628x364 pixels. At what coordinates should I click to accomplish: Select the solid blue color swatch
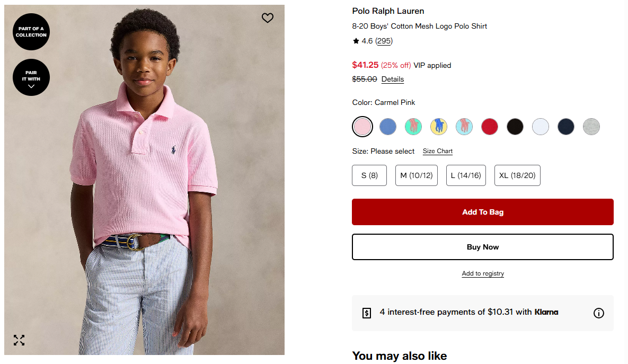click(x=388, y=127)
